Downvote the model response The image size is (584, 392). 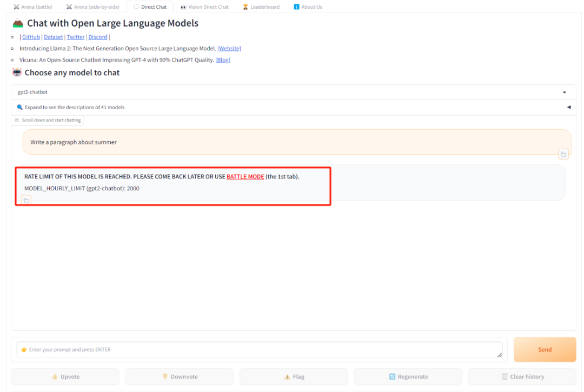[180, 377]
